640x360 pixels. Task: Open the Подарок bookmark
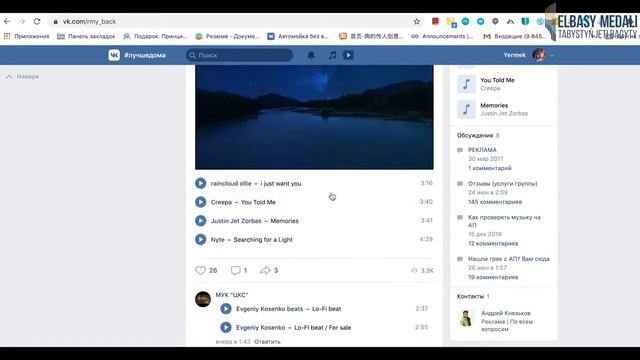click(x=155, y=36)
